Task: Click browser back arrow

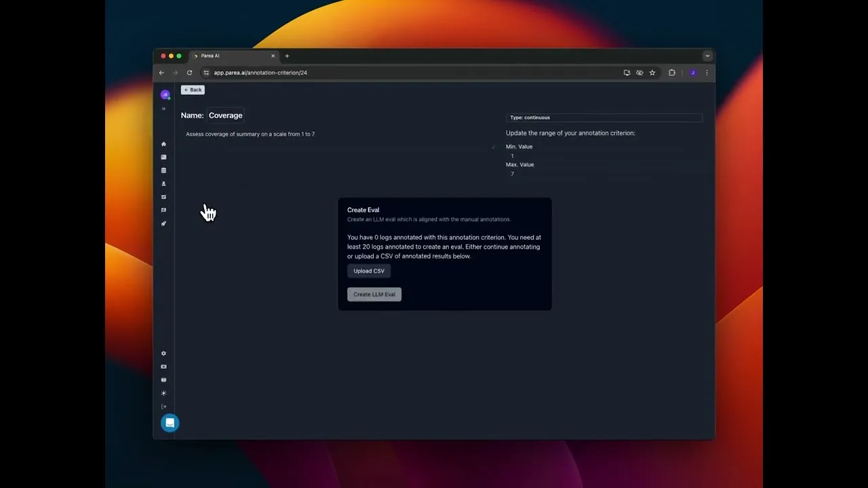Action: coord(161,73)
